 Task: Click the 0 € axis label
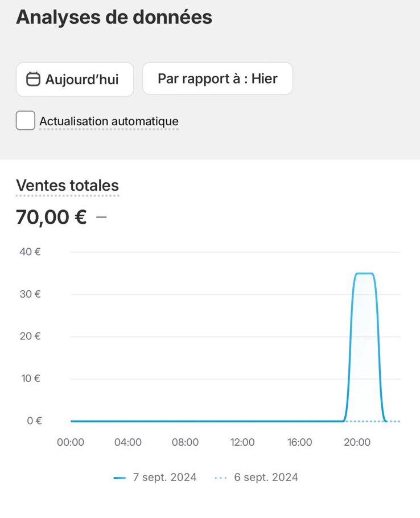(34, 421)
